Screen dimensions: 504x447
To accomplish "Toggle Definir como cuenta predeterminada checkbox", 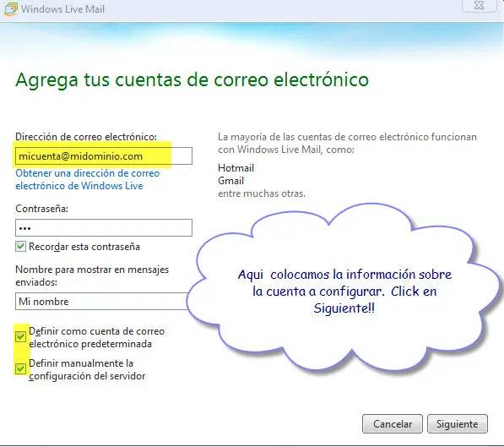I will coord(21,336).
